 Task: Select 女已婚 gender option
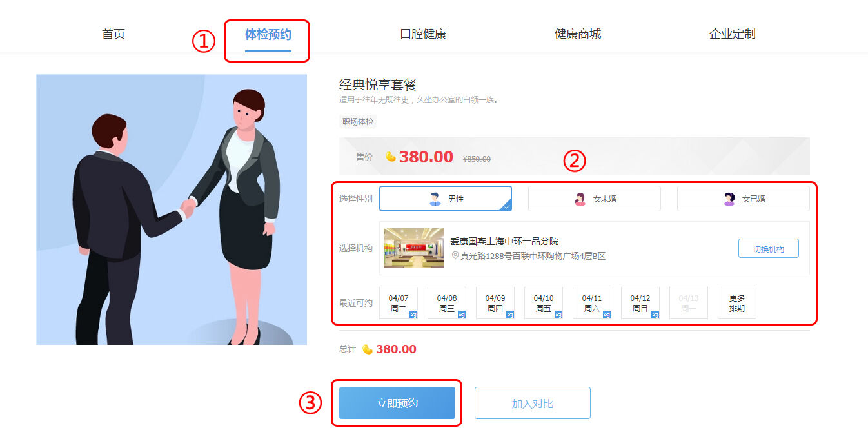[744, 199]
